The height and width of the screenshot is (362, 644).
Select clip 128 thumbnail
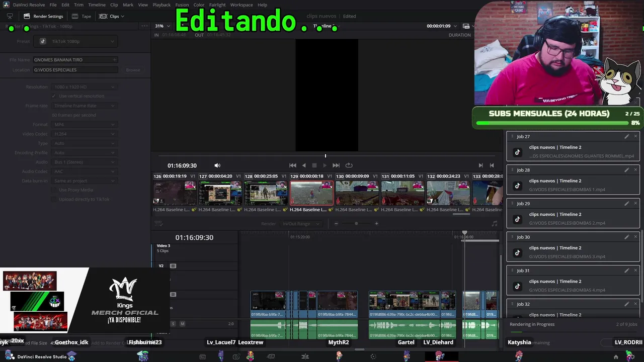(x=266, y=193)
